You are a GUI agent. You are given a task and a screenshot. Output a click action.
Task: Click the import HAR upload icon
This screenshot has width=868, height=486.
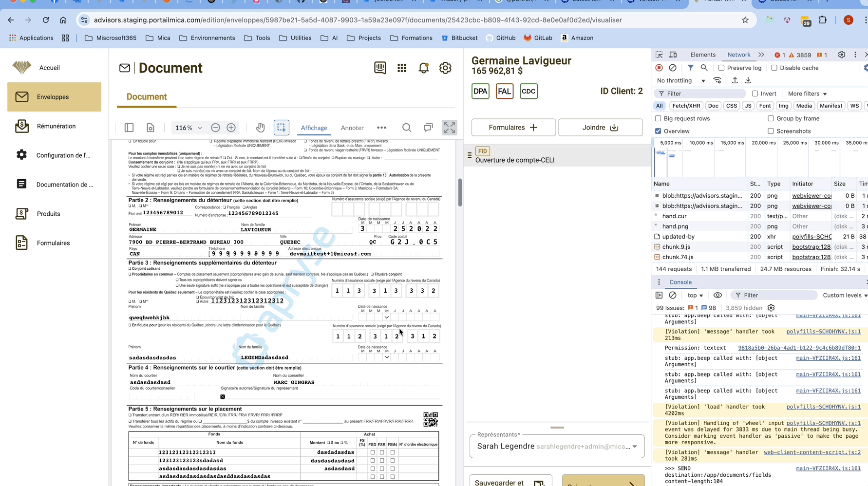(735, 80)
